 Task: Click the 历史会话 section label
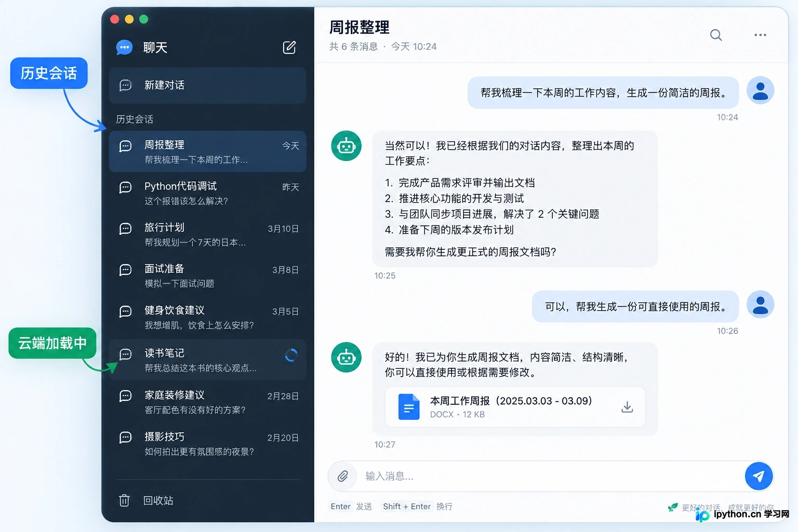click(x=135, y=119)
